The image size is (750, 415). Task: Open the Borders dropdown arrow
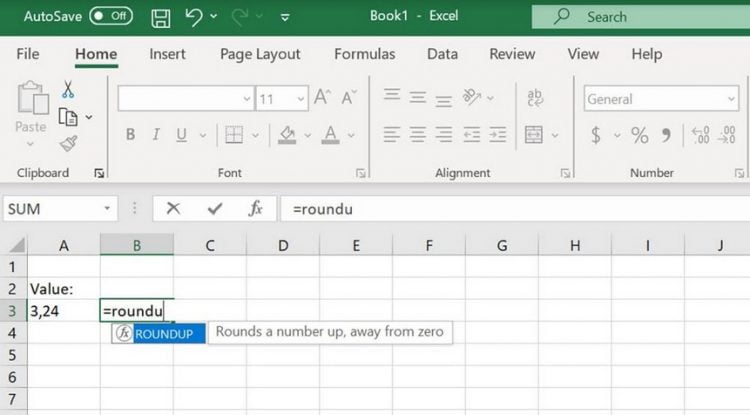[255, 135]
